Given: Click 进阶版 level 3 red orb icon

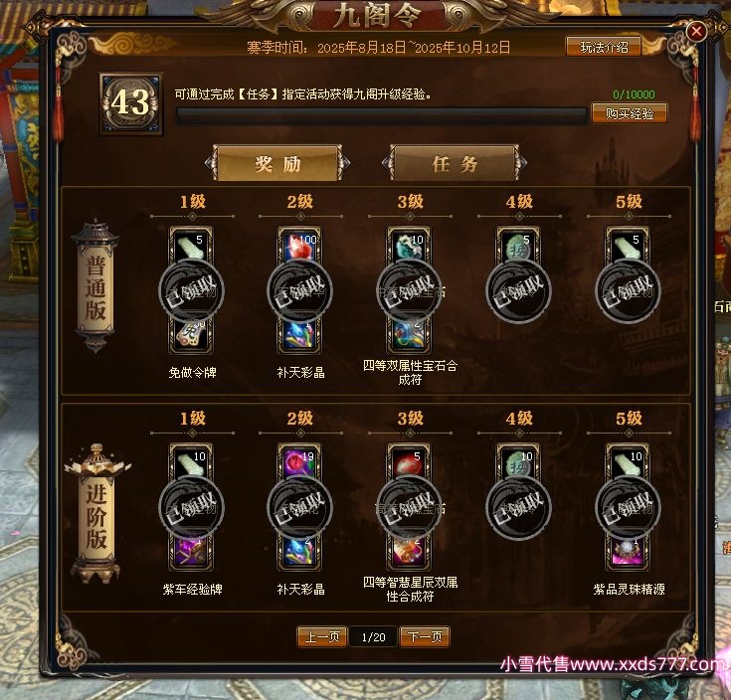Looking at the screenshot, I should pyautogui.click(x=409, y=461).
